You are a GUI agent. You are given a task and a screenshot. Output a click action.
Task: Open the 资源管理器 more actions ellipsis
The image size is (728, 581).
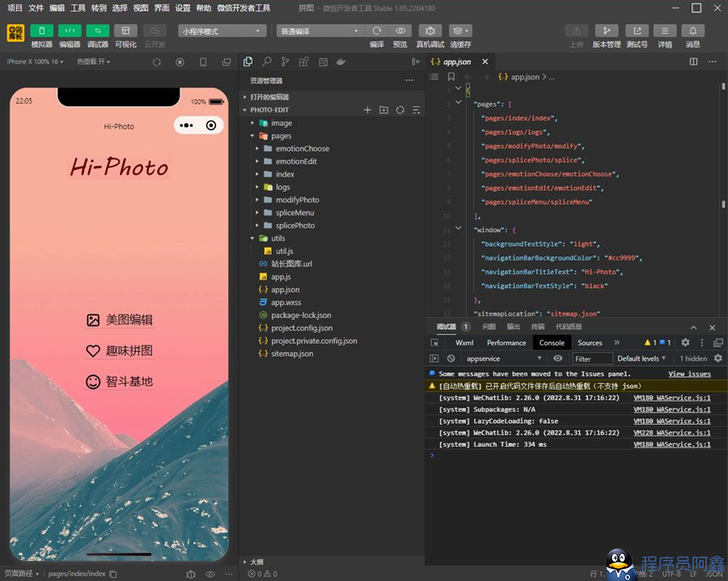[409, 80]
